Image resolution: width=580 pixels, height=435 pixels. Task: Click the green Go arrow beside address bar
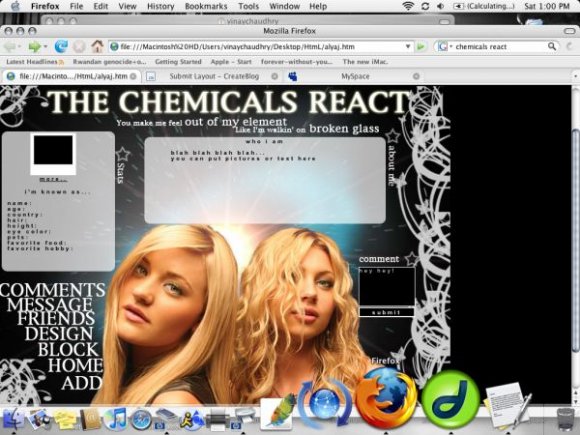point(421,47)
